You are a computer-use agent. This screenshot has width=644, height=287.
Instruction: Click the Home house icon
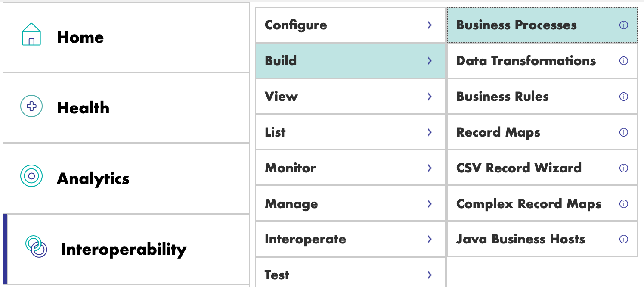coord(31,34)
